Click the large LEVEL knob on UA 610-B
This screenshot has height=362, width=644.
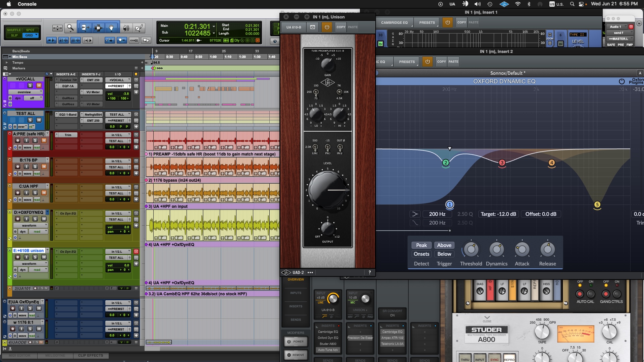pyautogui.click(x=328, y=190)
